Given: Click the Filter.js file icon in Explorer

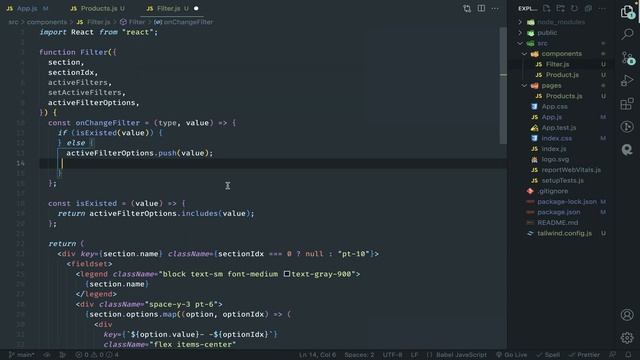Looking at the screenshot, I should coord(539,64).
